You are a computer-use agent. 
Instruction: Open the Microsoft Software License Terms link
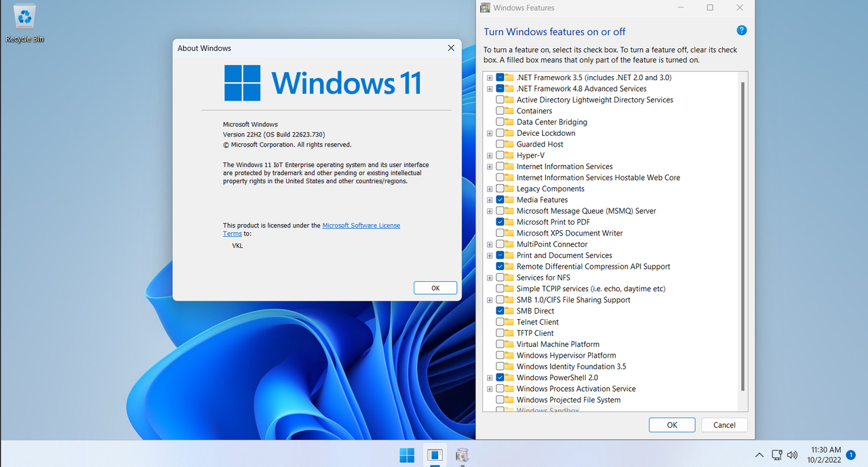pos(361,225)
